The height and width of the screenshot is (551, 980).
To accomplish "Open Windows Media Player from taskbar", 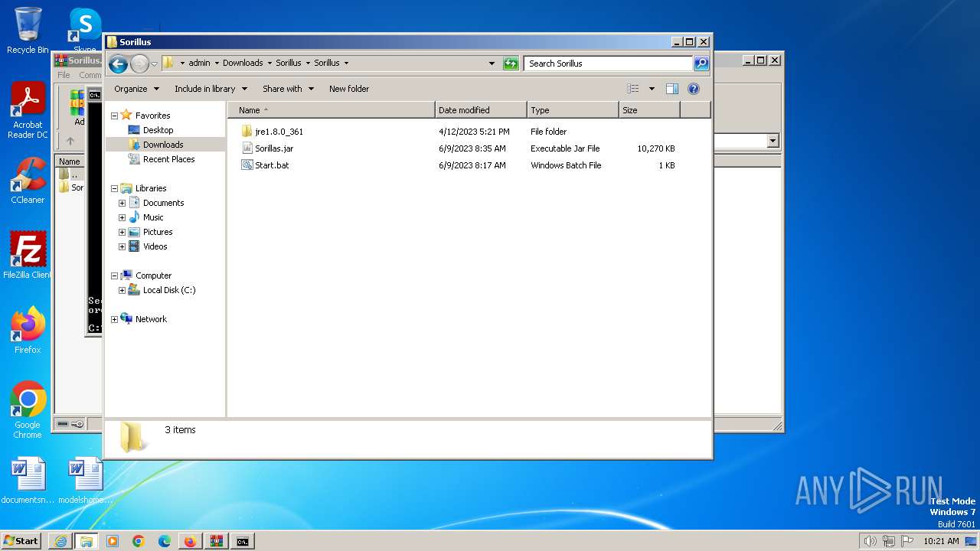I will [x=113, y=541].
